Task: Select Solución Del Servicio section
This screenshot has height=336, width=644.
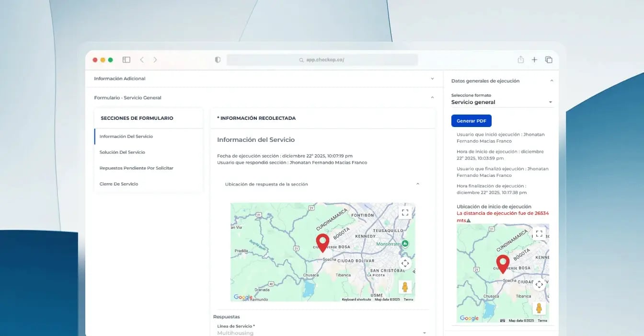Action: 122,152
